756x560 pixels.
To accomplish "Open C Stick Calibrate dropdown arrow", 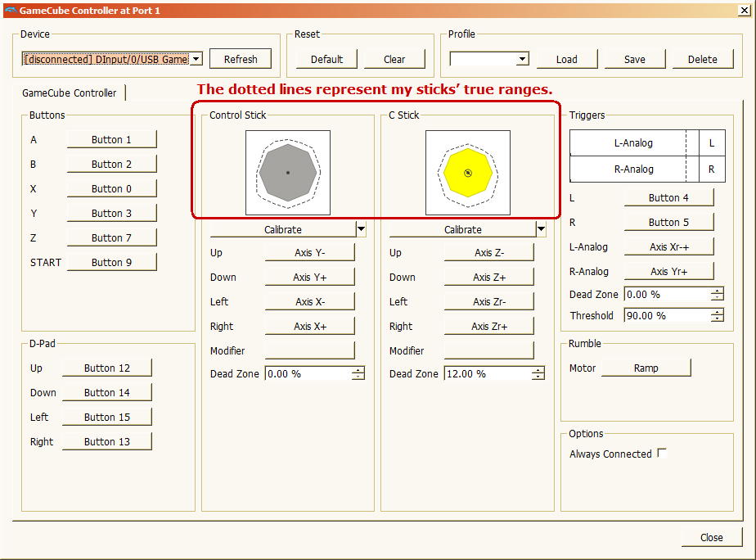I will coord(541,229).
